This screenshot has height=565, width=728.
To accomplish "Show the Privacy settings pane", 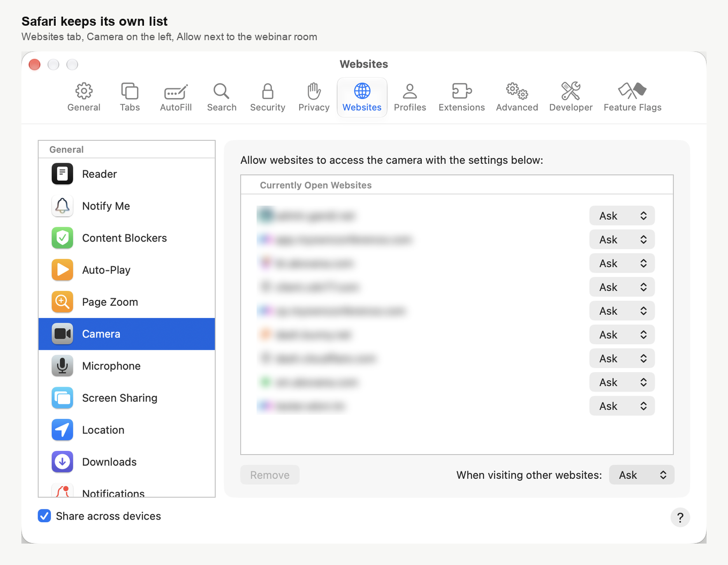I will click(314, 97).
